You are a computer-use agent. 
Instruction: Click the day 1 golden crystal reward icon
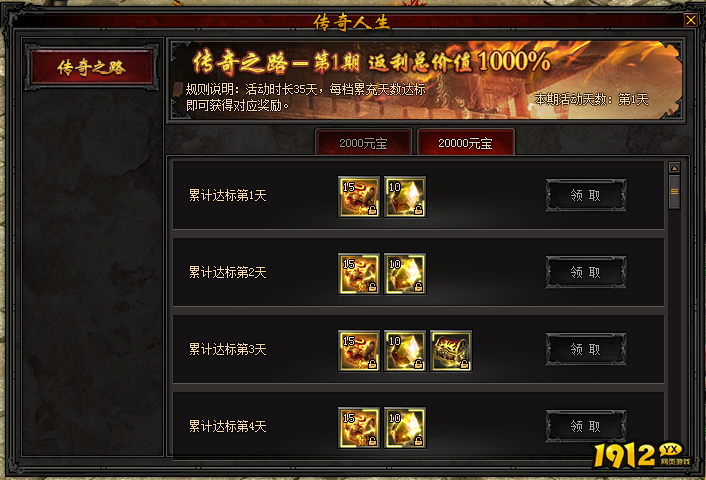click(405, 197)
